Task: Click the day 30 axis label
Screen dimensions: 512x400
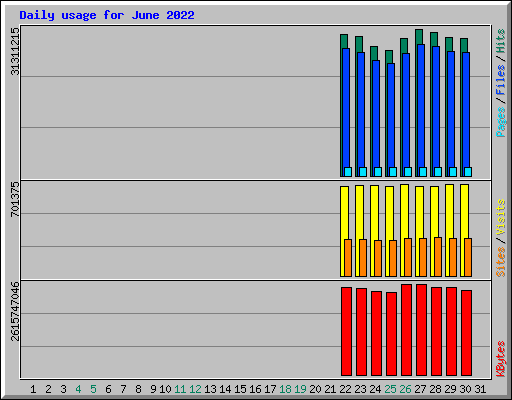Action: tap(465, 389)
